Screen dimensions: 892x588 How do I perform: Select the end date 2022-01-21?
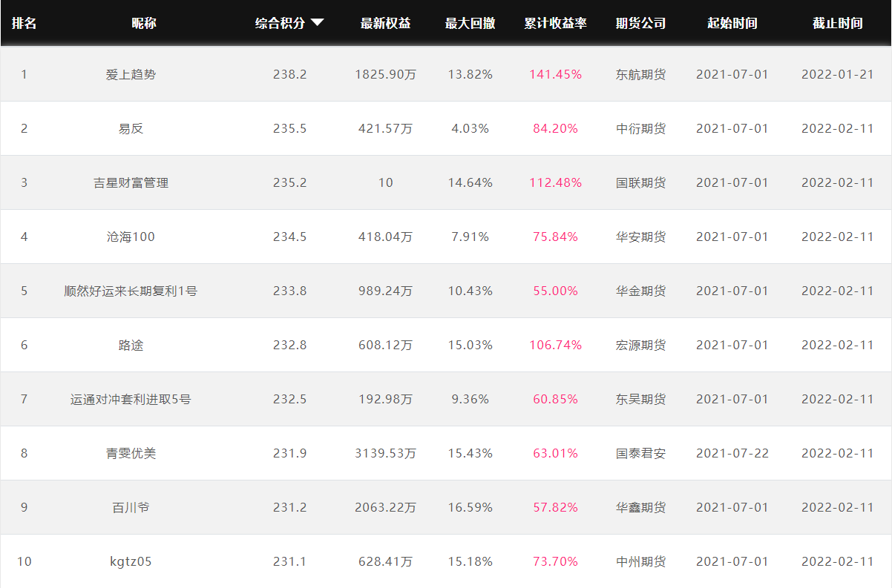coord(837,74)
